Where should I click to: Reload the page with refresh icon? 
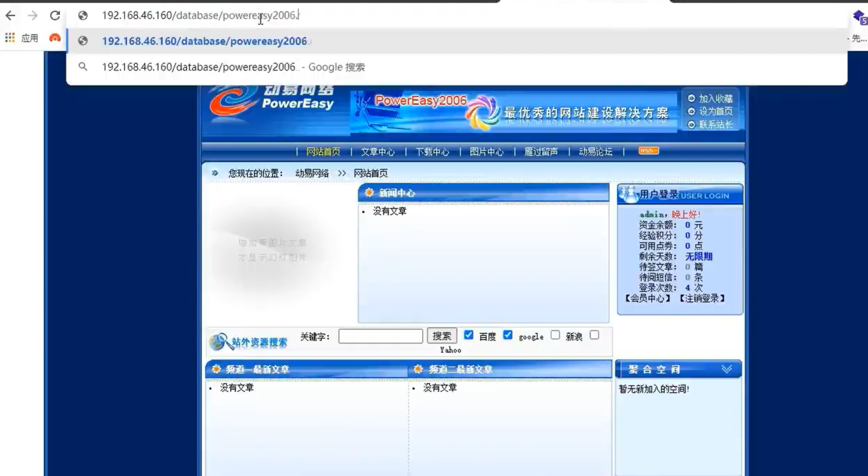point(55,16)
